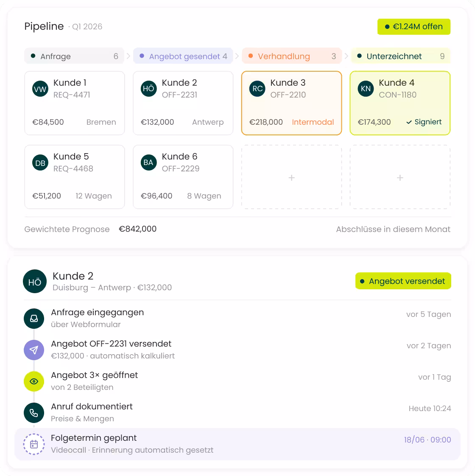
Task: Click the Signiert checkmark on Kunde 4
Action: (x=409, y=122)
